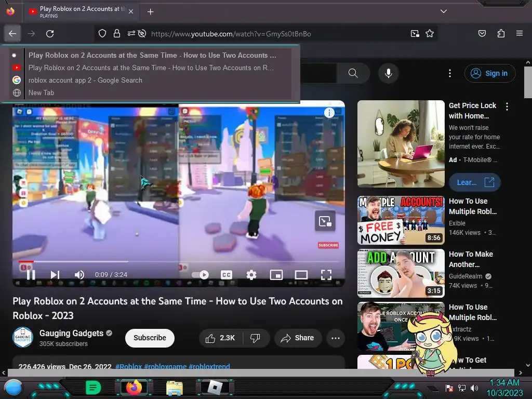This screenshot has width=532, height=399.
Task: Click the Forward arrow in the toolbar
Action: pos(31,34)
